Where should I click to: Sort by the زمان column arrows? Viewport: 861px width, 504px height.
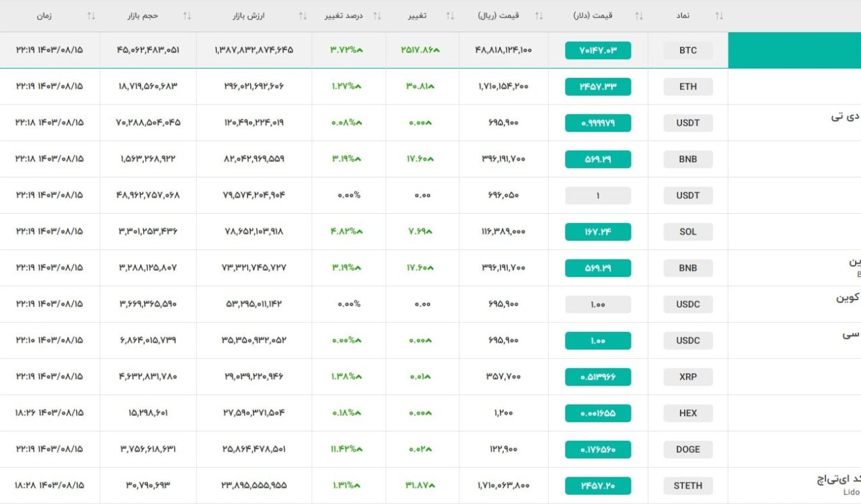pos(91,15)
